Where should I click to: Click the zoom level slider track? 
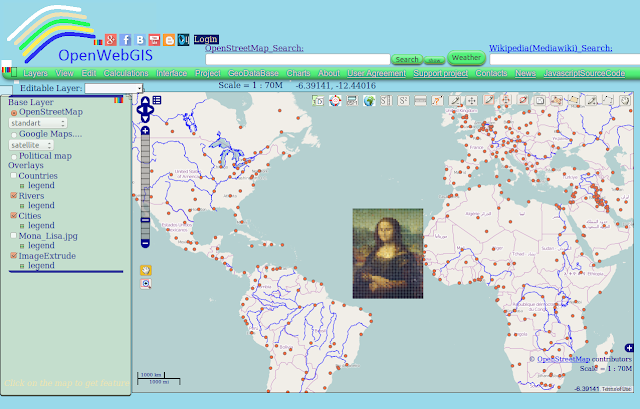(x=145, y=187)
